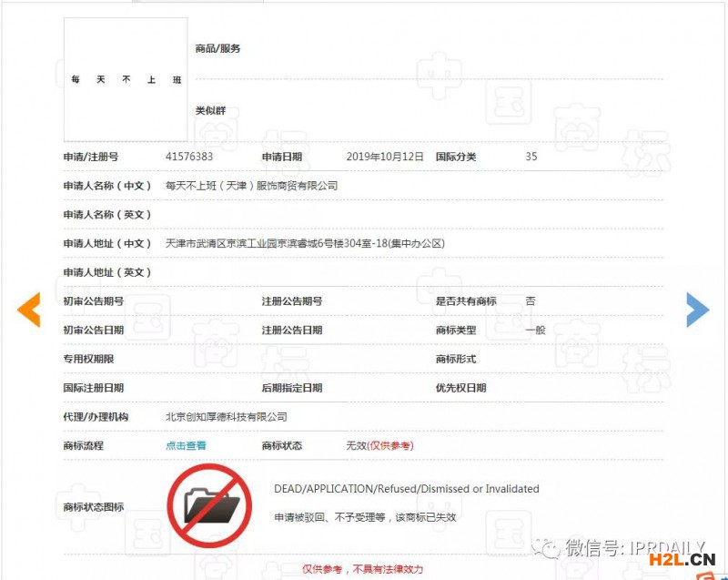Click the 无效(仅供参考) trademark status
Screen dimensions: 728x580
tap(379, 446)
